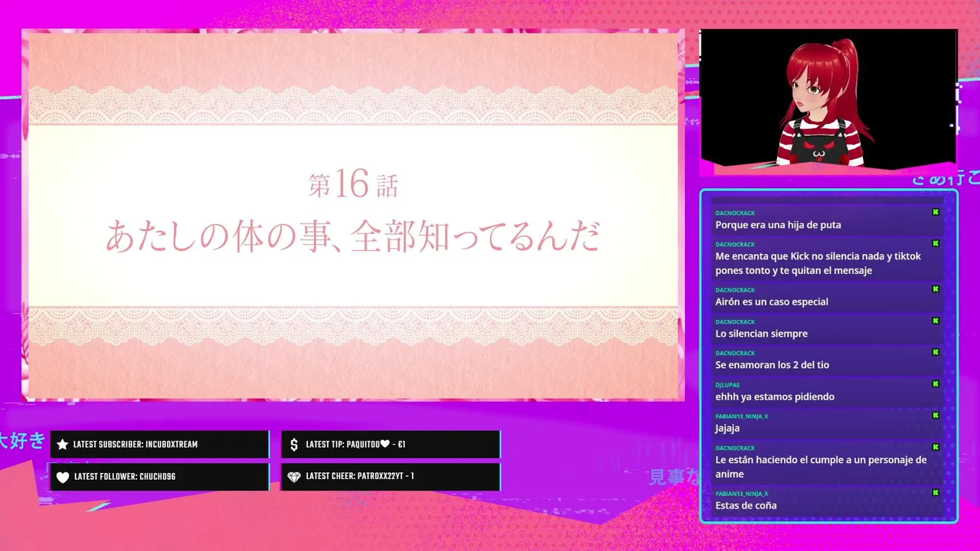This screenshot has height=551, width=980.
Task: Select the 'Latest Subscriber: IncuboXtream' label
Action: click(x=136, y=445)
